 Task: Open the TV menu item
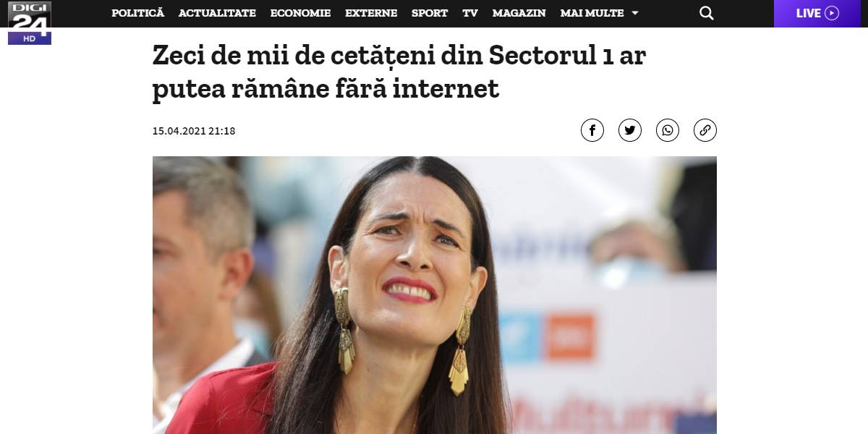click(x=470, y=13)
